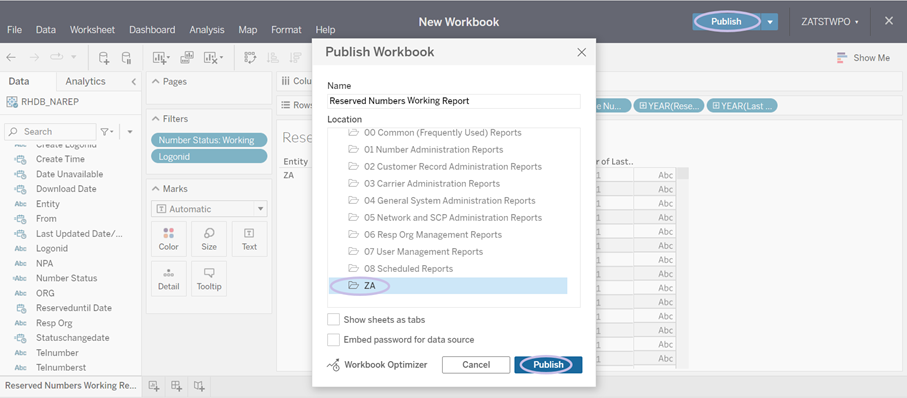Image resolution: width=907 pixels, height=398 pixels.
Task: Open the Dashboard menu
Action: (152, 30)
